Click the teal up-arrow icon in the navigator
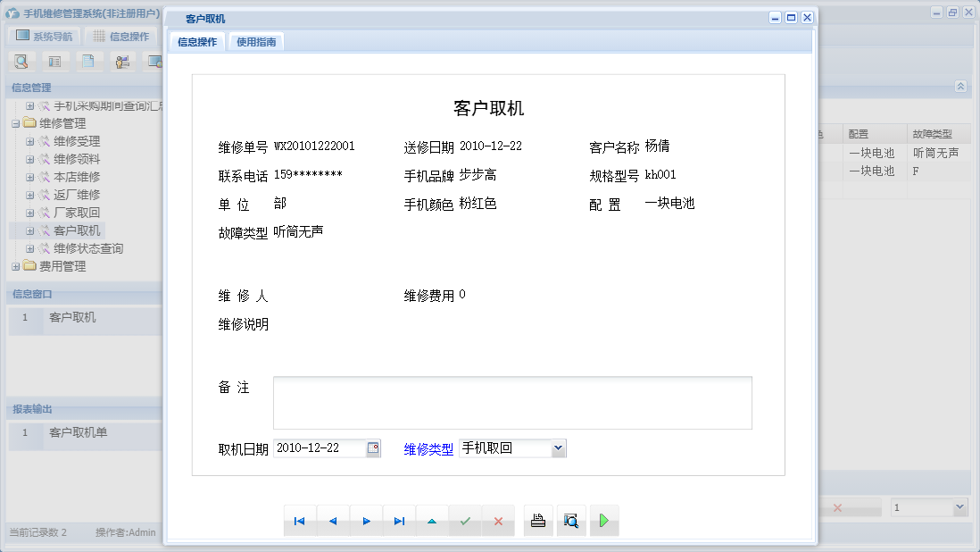 coord(433,520)
